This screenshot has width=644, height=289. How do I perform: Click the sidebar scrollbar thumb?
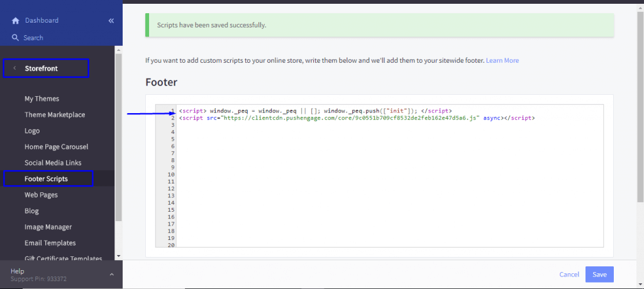point(119,138)
